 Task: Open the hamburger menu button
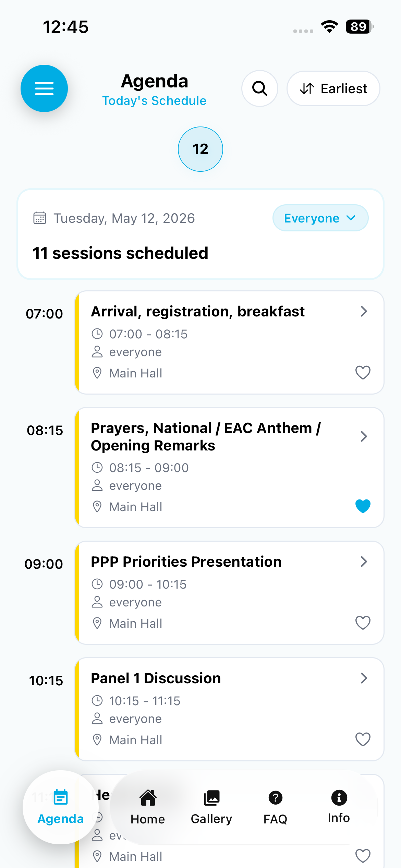coord(44,88)
